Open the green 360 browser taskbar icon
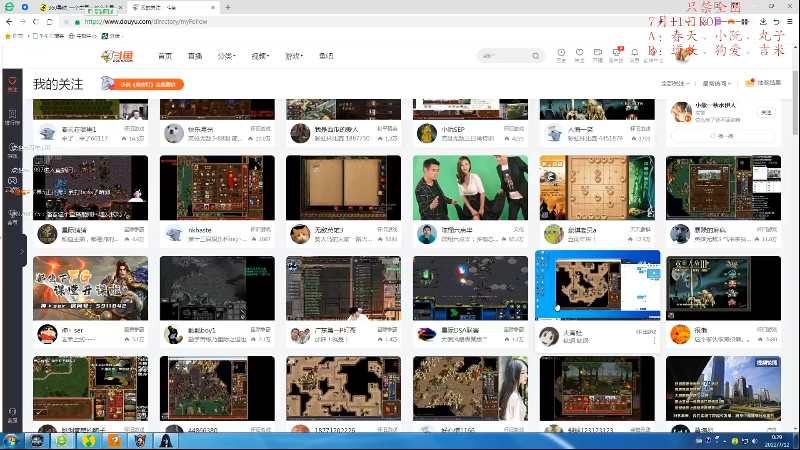This screenshot has height=450, width=800. (x=62, y=440)
